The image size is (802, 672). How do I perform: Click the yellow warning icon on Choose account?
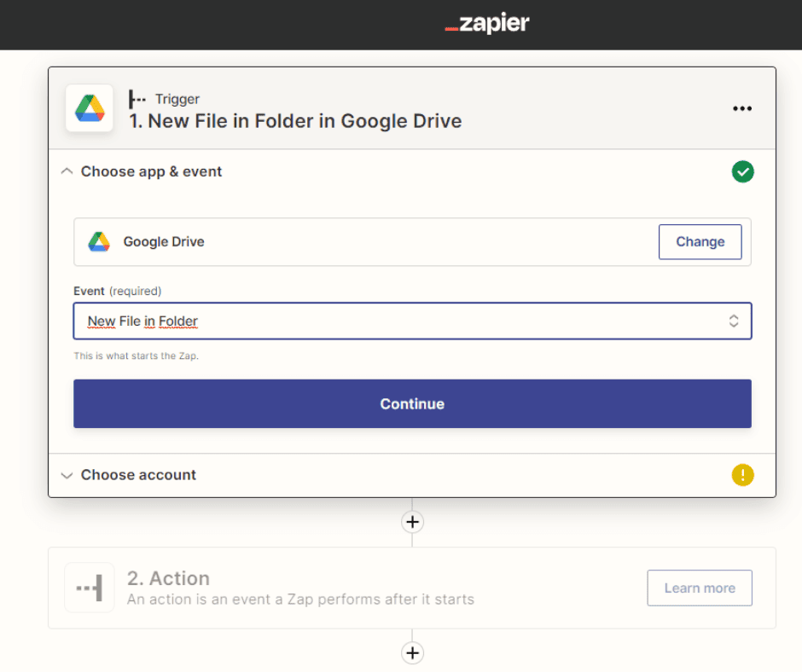(x=743, y=475)
